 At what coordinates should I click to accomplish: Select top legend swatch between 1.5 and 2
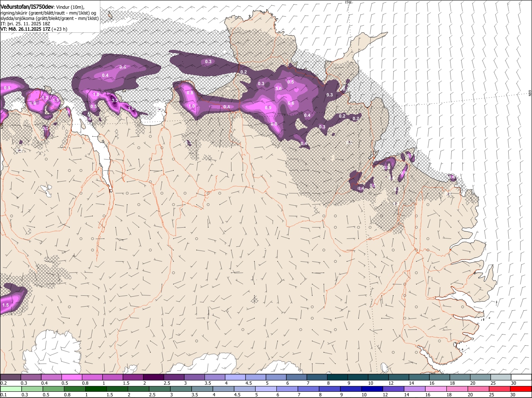(133, 377)
